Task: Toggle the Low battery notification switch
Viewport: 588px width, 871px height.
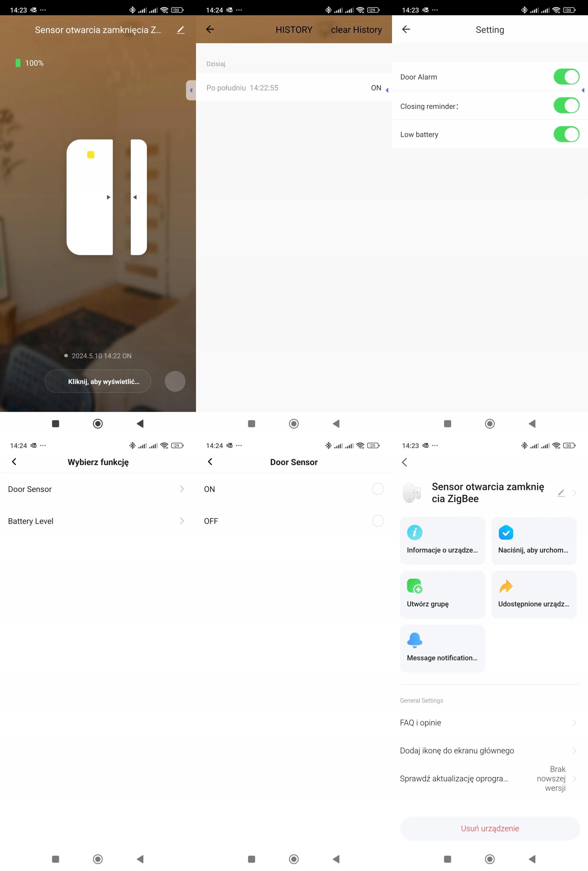Action: tap(566, 134)
